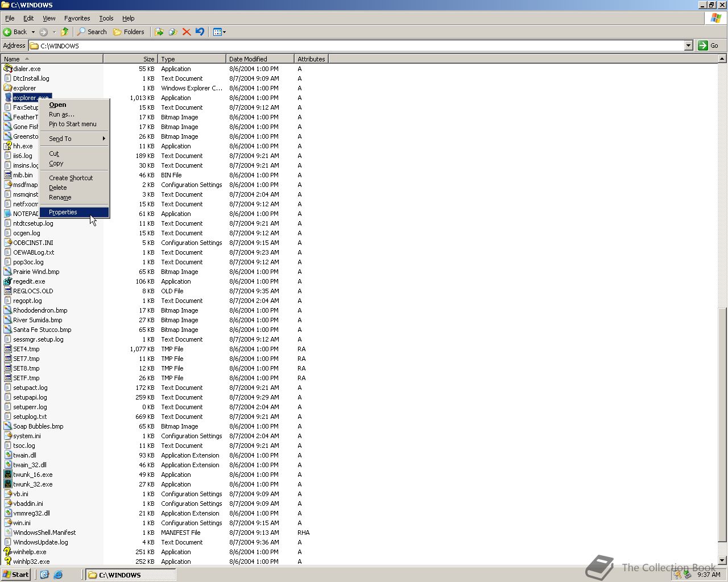
Task: Open Properties from the context menu
Action: click(x=74, y=212)
